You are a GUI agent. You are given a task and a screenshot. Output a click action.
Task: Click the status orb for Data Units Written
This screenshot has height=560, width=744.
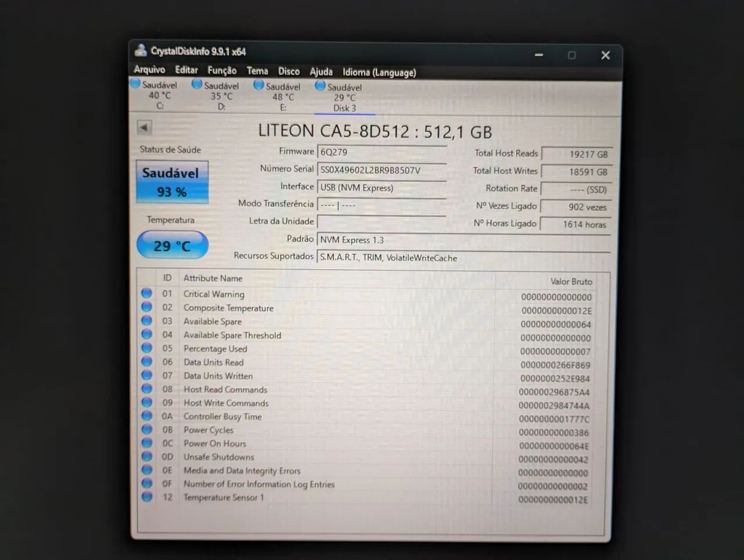(x=146, y=375)
